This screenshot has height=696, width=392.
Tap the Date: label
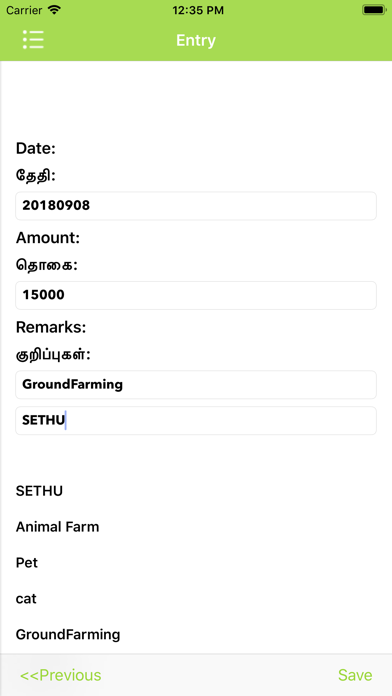(36, 148)
